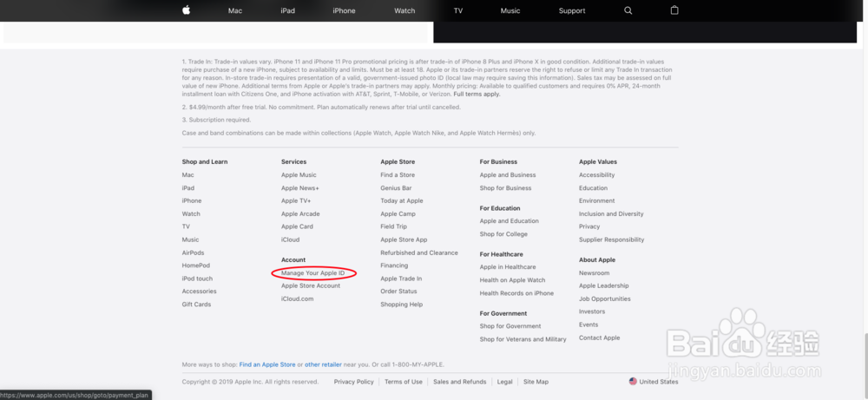This screenshot has height=400, width=868.
Task: Open the other retailer link
Action: [323, 365]
